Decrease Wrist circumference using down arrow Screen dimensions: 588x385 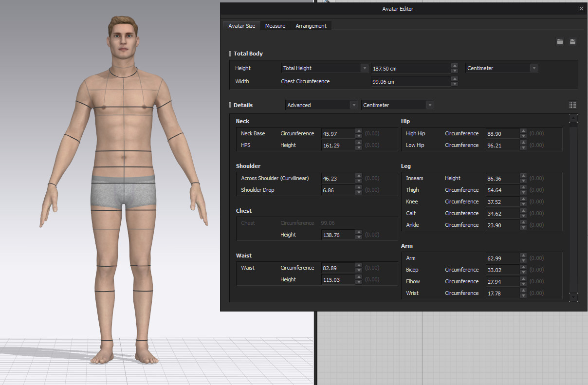pos(523,295)
